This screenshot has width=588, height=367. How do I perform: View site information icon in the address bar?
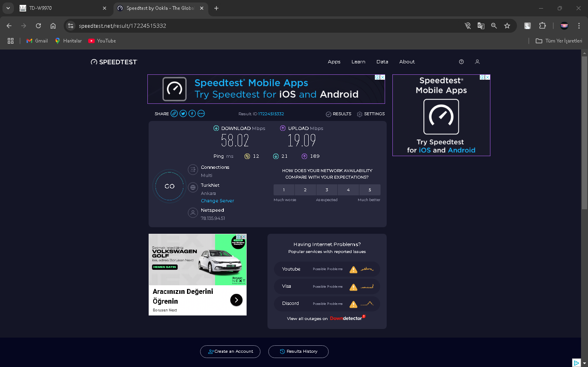[71, 26]
